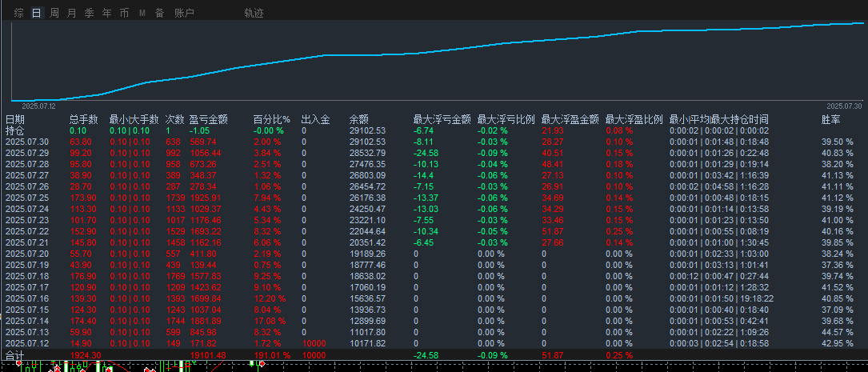Viewport: 868px width, 372px height.
Task: Select the 2025.07.25 row date
Action: tap(27, 198)
